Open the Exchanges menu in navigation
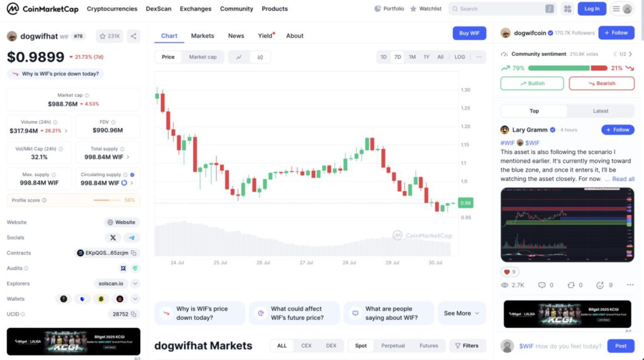The width and height of the screenshot is (644, 360). point(196,9)
